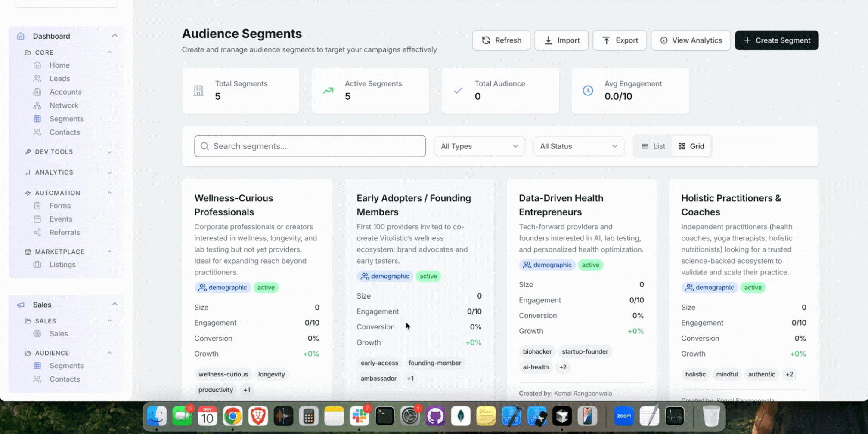Open the Accounts page from the sidebar
This screenshot has height=434, width=868.
tap(65, 92)
